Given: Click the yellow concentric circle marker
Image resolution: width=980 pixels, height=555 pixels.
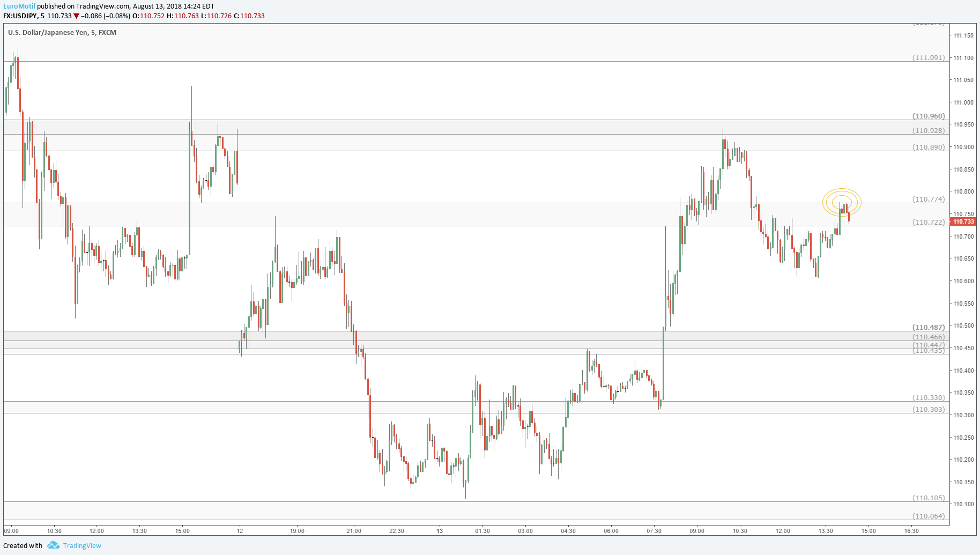Looking at the screenshot, I should click(842, 203).
